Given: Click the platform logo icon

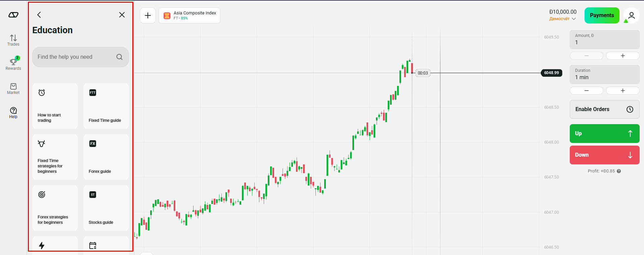Looking at the screenshot, I should point(13,15).
